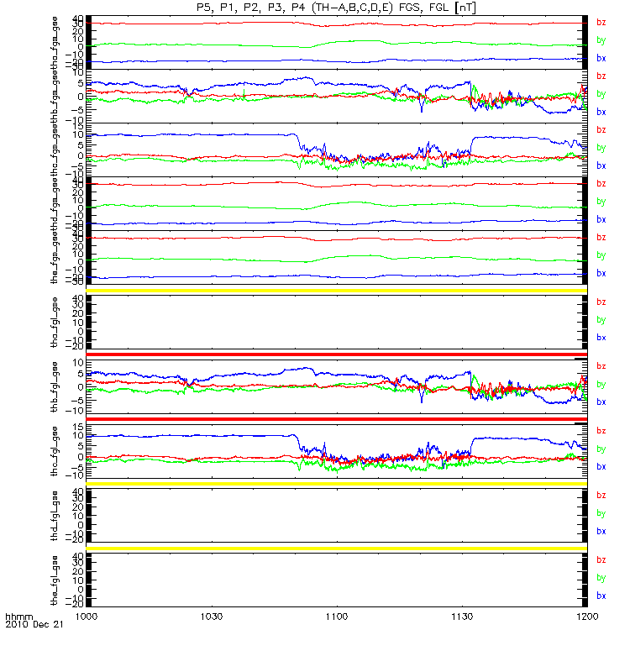
Task: Click the plot title 'P5, P1, P2, P3, P4 (TH-A,B,C,D,E) FGS, FGL [nT]'
Action: [336, 8]
